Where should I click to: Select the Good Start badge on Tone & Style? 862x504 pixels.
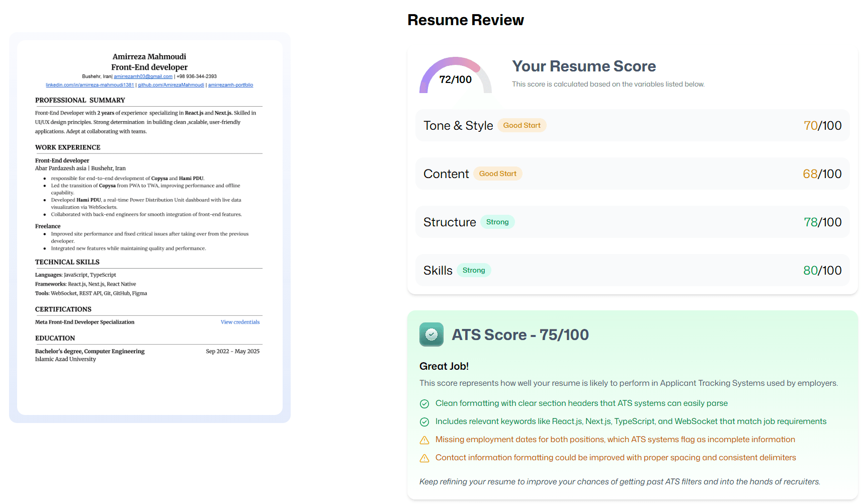pos(522,125)
